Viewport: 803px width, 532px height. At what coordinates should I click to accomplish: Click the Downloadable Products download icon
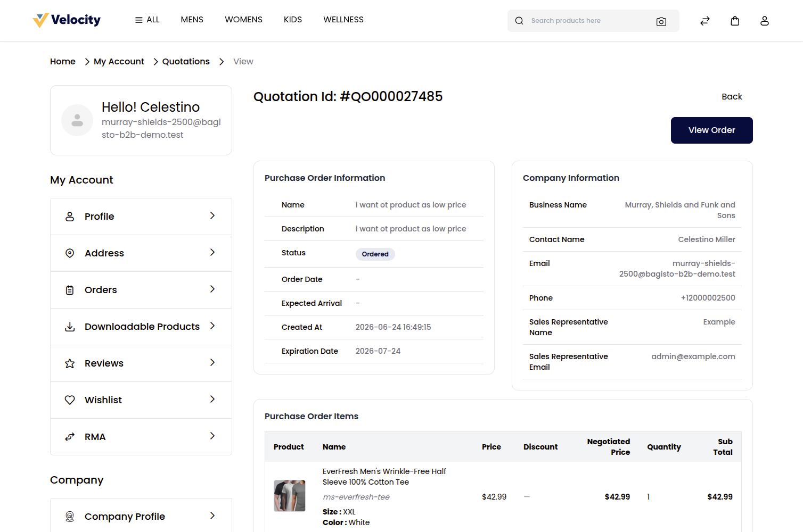click(70, 327)
